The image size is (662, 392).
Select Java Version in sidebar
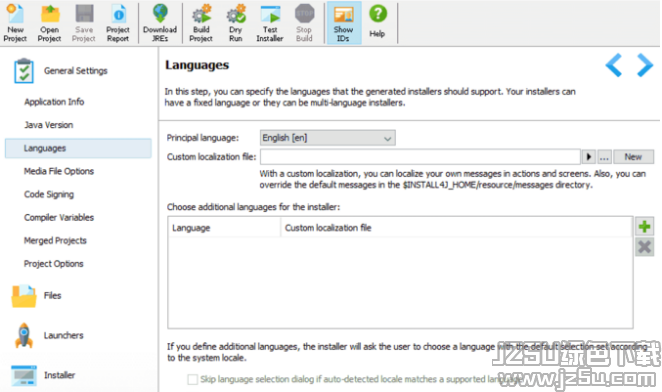tap(49, 125)
